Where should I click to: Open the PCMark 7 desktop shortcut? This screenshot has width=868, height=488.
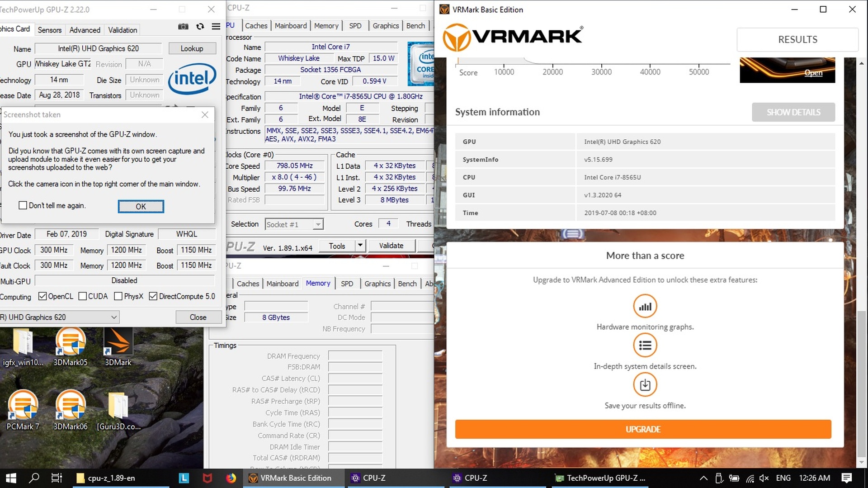(23, 410)
